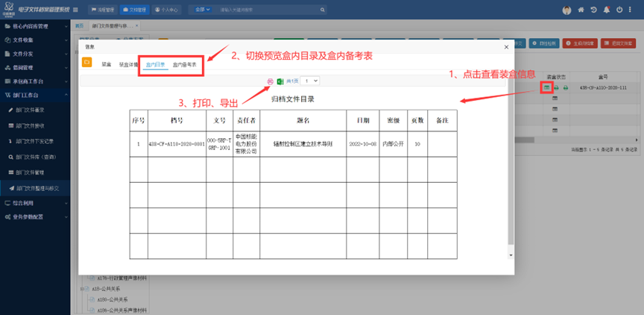This screenshot has width=644, height=315.
Task: Click the 共1页 page count text
Action: pos(292,81)
